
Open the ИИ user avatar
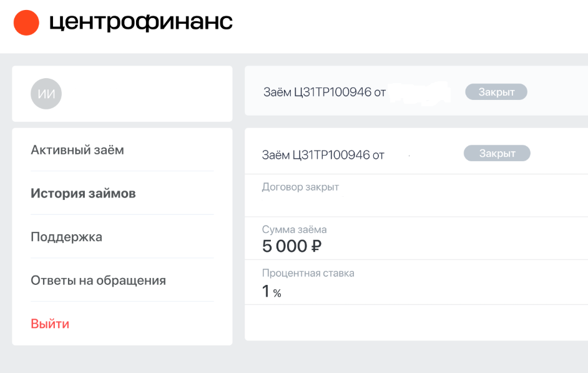point(46,94)
